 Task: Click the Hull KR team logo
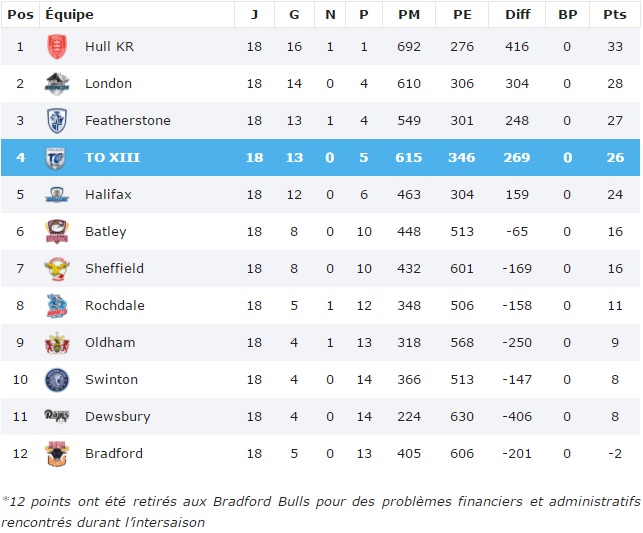[57, 47]
